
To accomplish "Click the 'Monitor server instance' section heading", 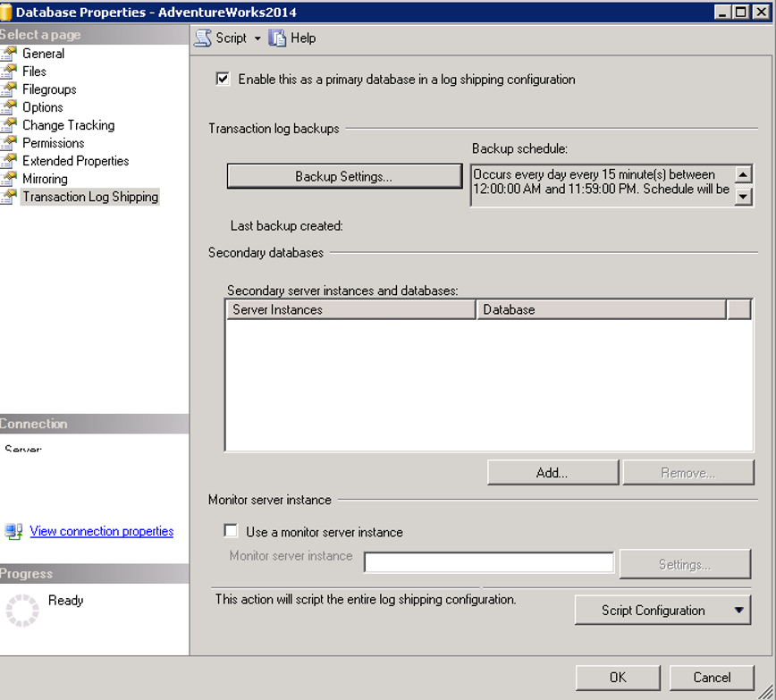I will click(270, 500).
